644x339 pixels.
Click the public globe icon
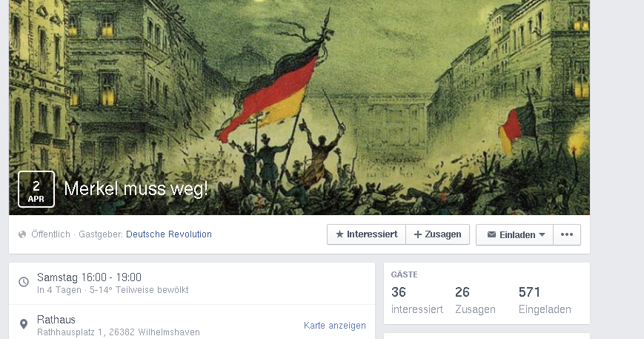click(x=22, y=234)
